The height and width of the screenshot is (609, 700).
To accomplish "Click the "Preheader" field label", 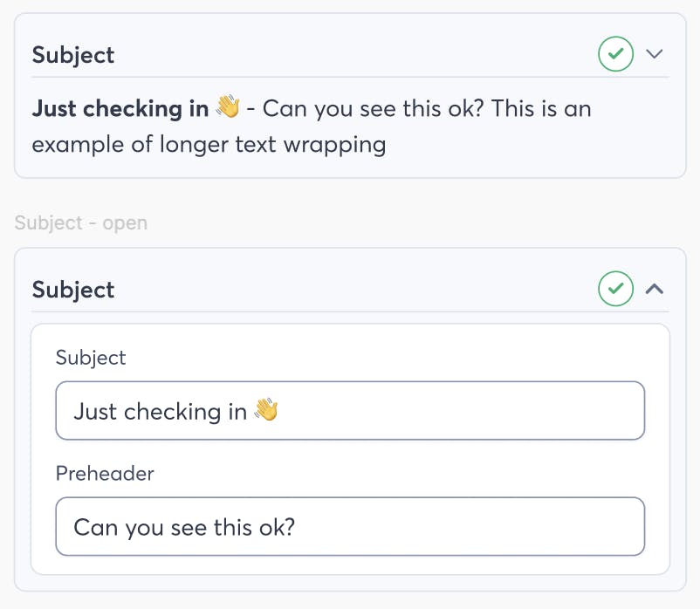I will coord(105,473).
